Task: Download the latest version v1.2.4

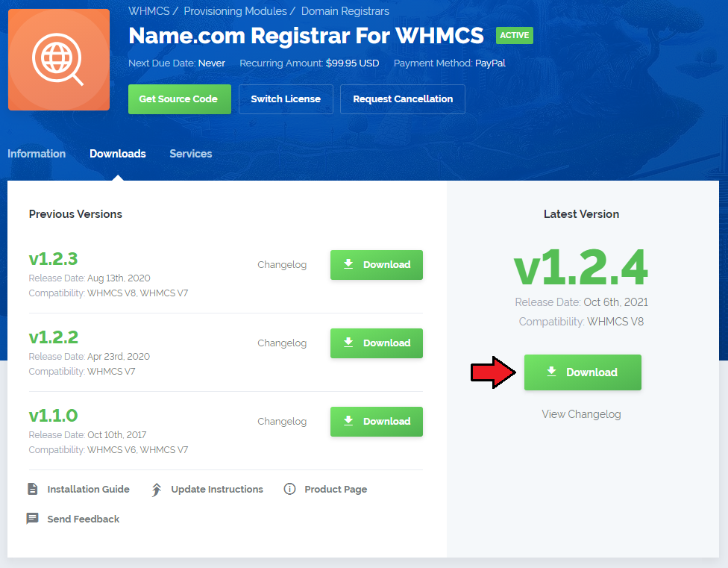Action: (583, 372)
